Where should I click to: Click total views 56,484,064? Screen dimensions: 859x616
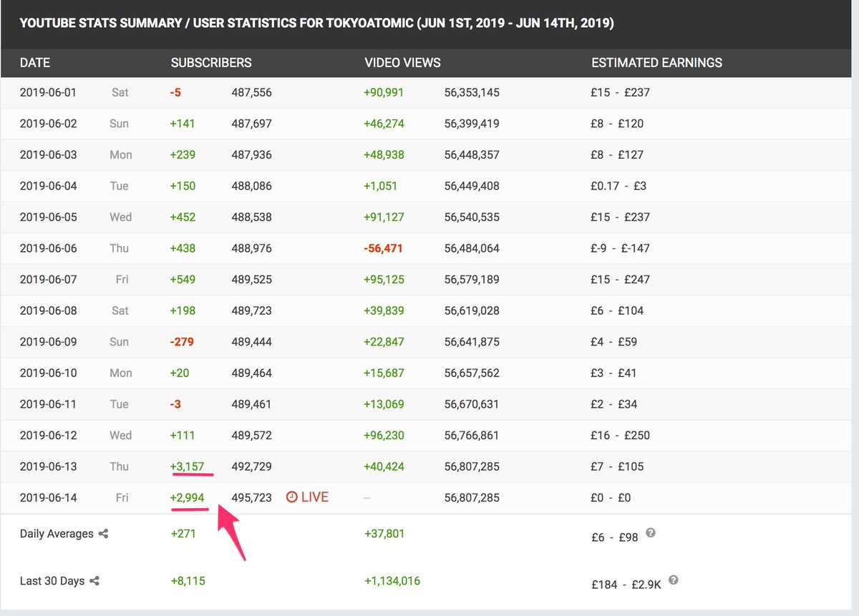[472, 248]
